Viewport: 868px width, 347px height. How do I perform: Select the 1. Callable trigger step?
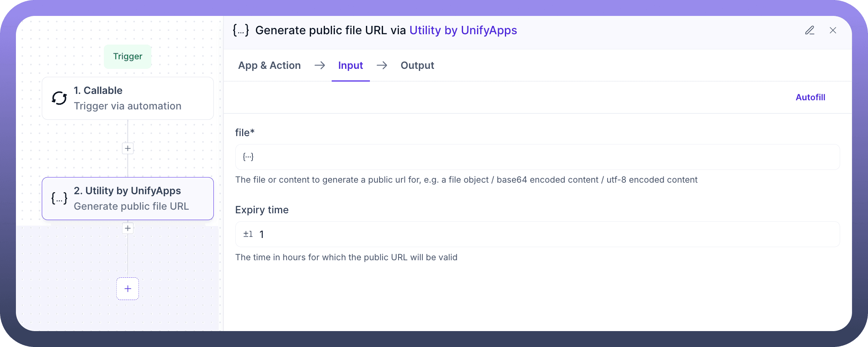(x=127, y=98)
